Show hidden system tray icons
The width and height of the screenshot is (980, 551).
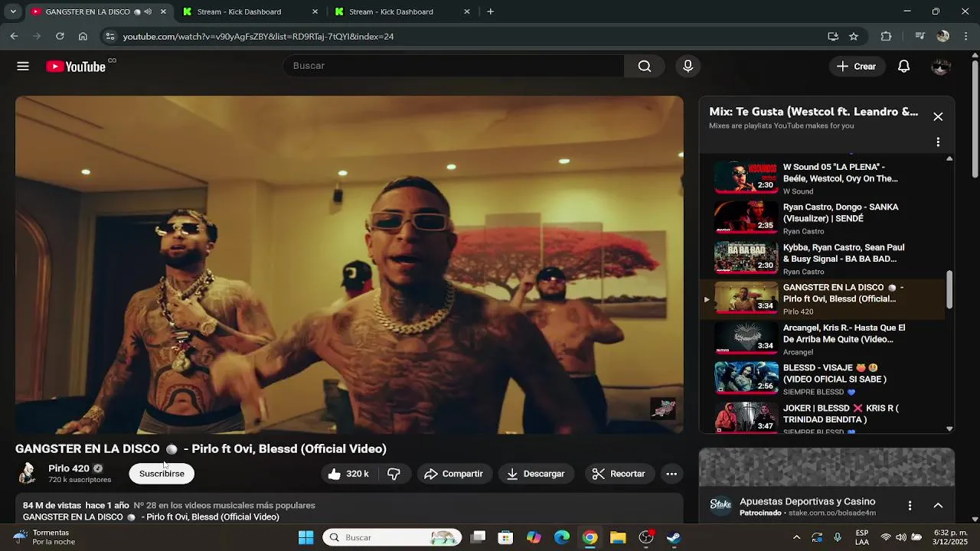796,537
